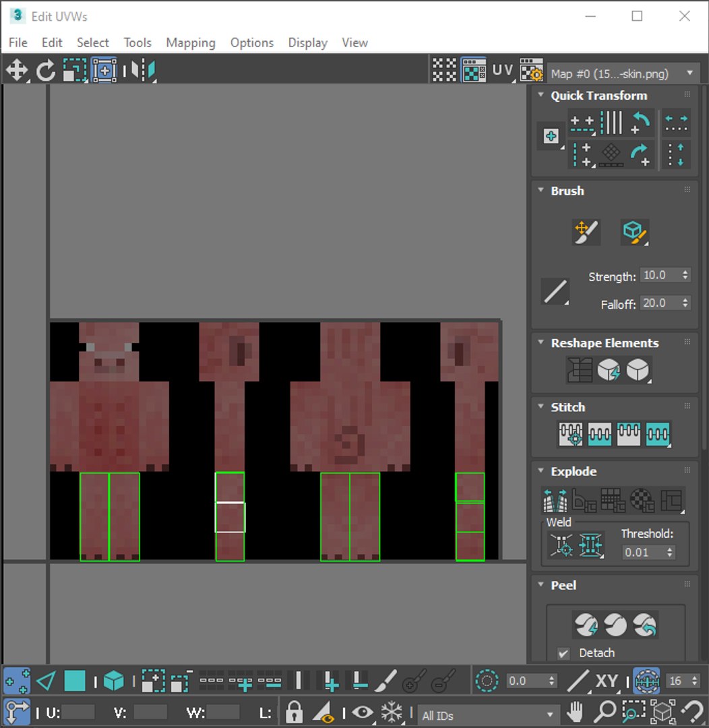Click Brush Strength value field
The image size is (709, 728).
click(x=659, y=275)
